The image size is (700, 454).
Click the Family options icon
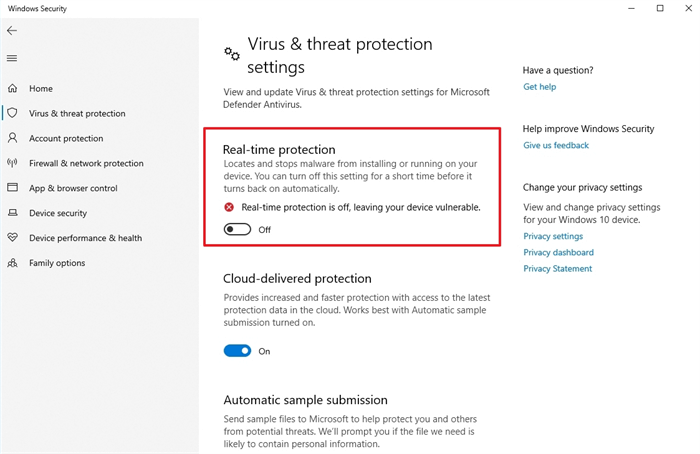click(x=12, y=263)
